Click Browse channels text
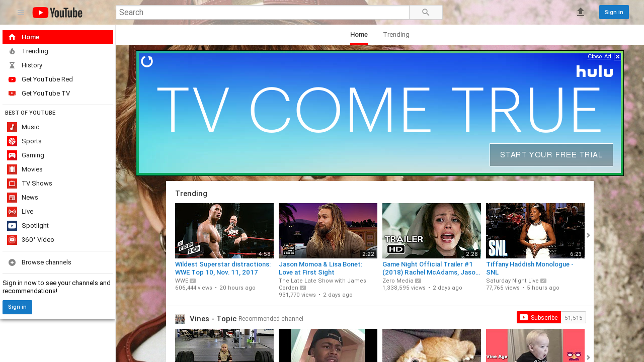 point(46,262)
